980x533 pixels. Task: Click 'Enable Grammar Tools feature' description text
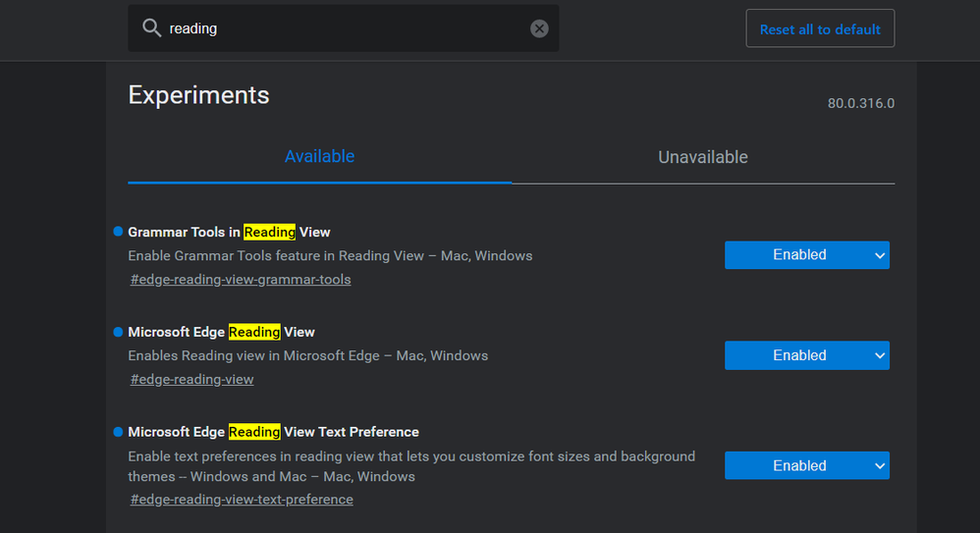click(330, 255)
